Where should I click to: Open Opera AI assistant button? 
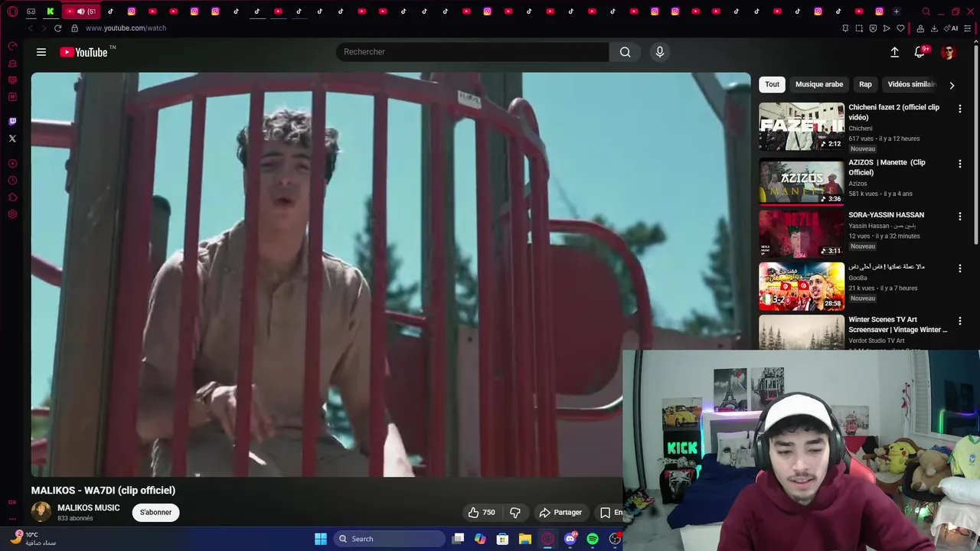(951, 28)
